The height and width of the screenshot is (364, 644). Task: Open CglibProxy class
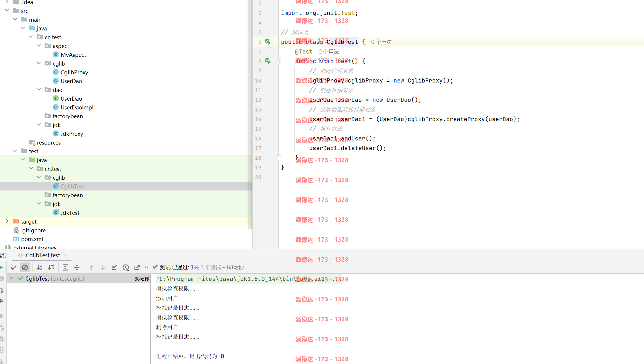coord(70,72)
